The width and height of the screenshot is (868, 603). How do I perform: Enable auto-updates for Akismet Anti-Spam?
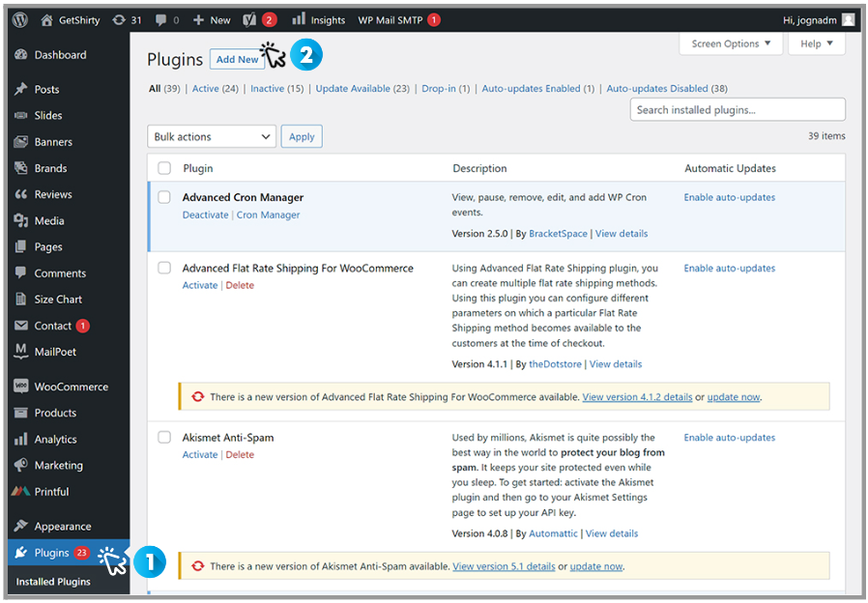coord(729,438)
